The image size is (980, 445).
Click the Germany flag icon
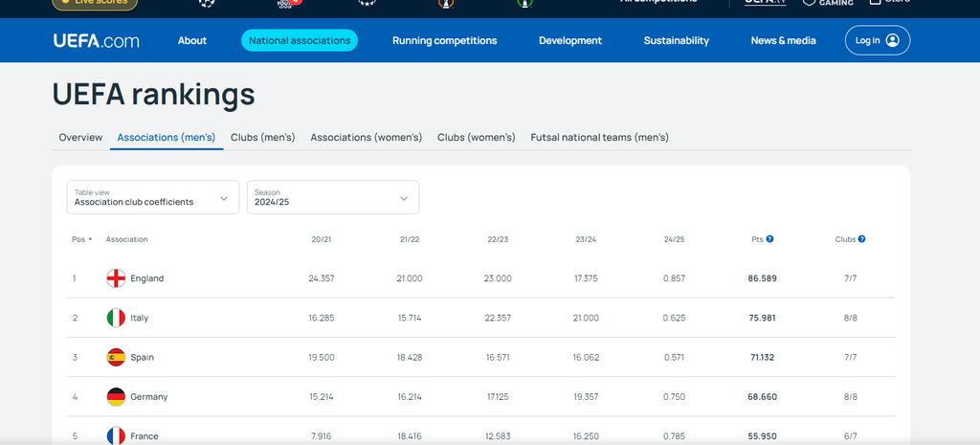pyautogui.click(x=116, y=396)
